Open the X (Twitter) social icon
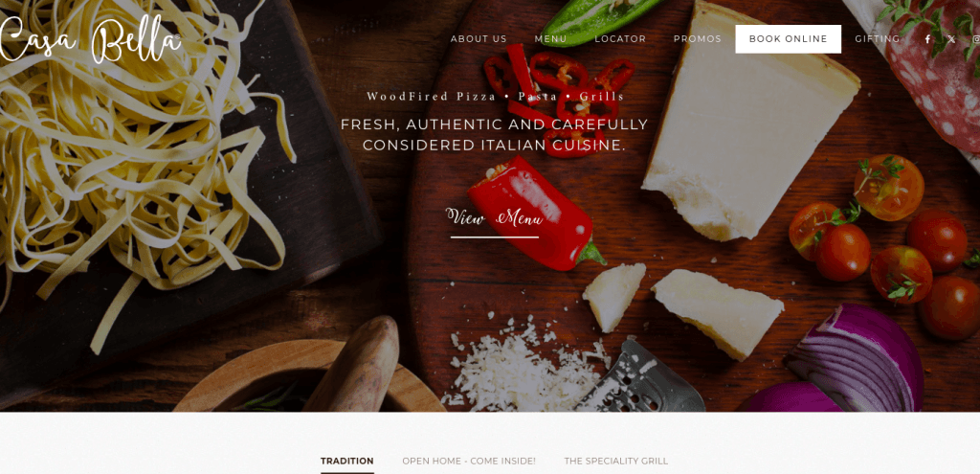Screen dimensions: 980x474 [x=951, y=38]
